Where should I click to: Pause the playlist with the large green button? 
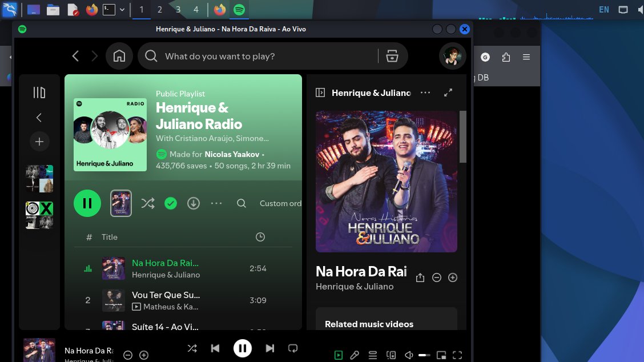[x=87, y=203]
